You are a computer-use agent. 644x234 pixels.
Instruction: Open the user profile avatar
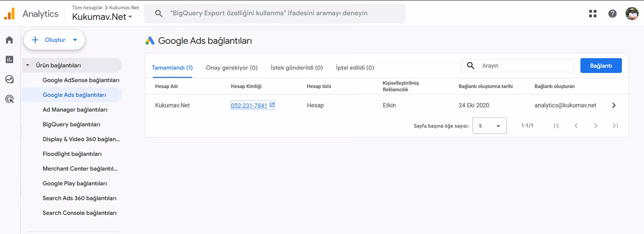pos(632,13)
